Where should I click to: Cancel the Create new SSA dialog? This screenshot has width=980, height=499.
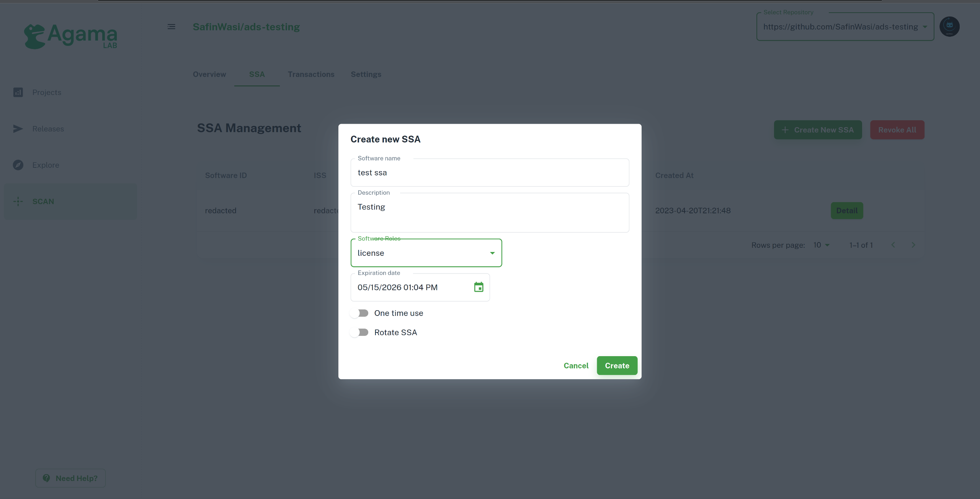[576, 365]
